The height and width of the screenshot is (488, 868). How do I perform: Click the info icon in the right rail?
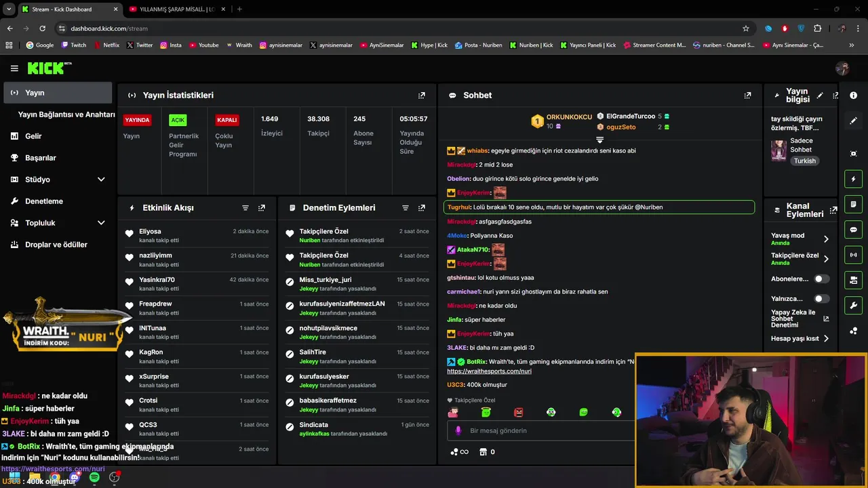(x=854, y=96)
